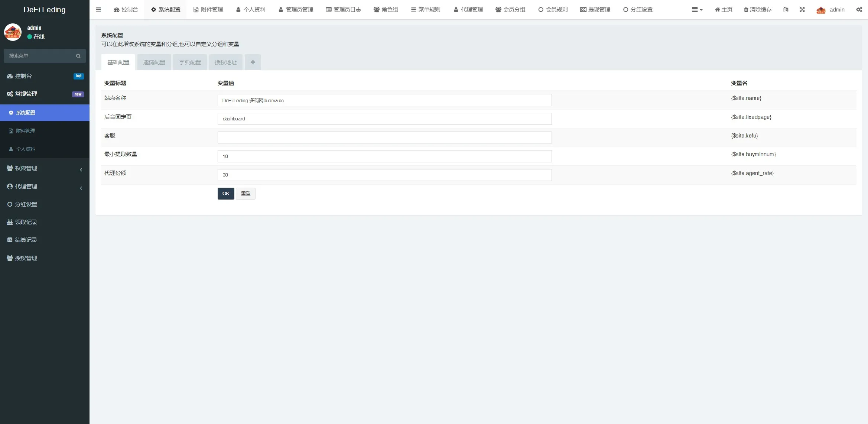
Task: Click the home icon 主页
Action: tap(717, 10)
